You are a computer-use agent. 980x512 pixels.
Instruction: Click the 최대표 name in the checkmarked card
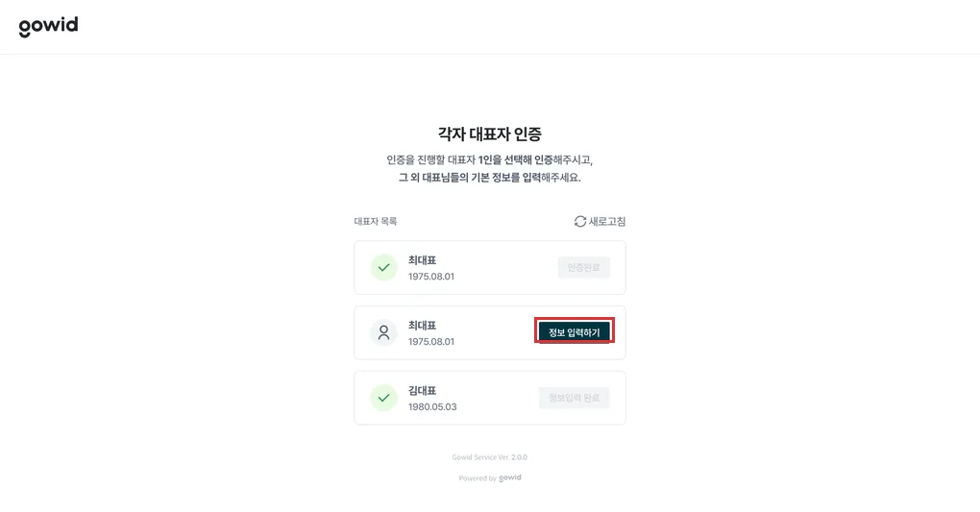423,260
